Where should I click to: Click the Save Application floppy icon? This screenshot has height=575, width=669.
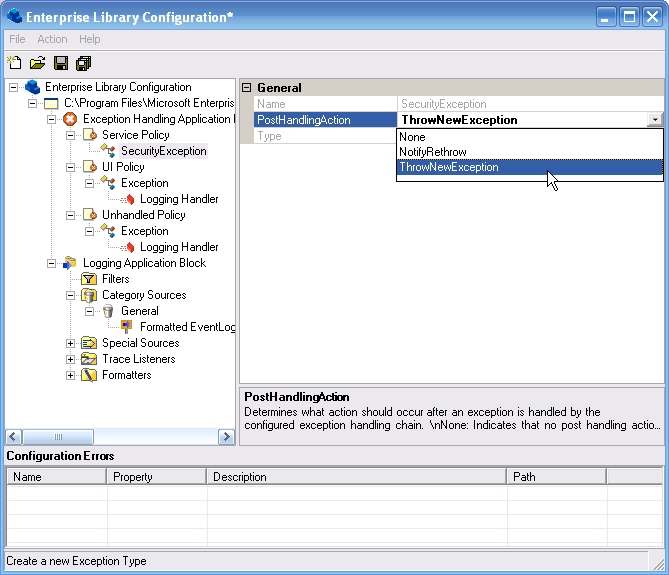(60, 63)
